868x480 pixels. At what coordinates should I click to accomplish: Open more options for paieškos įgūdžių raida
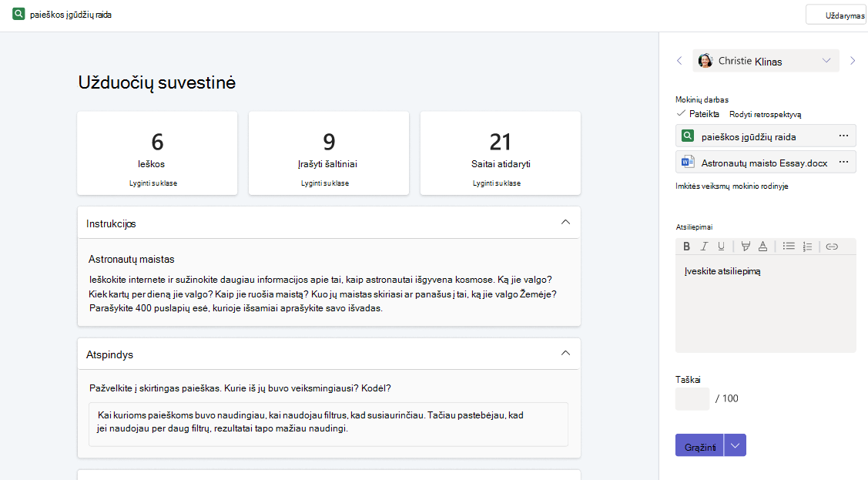[x=843, y=136]
